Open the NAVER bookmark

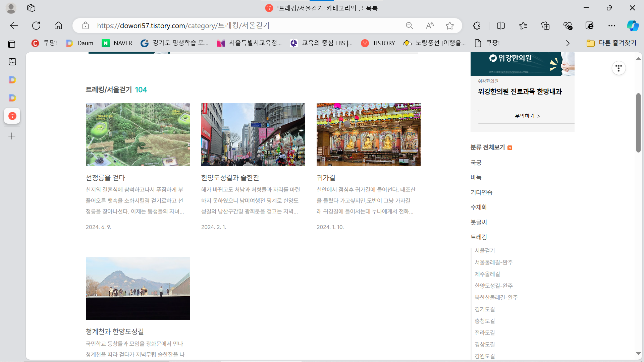tap(117, 43)
